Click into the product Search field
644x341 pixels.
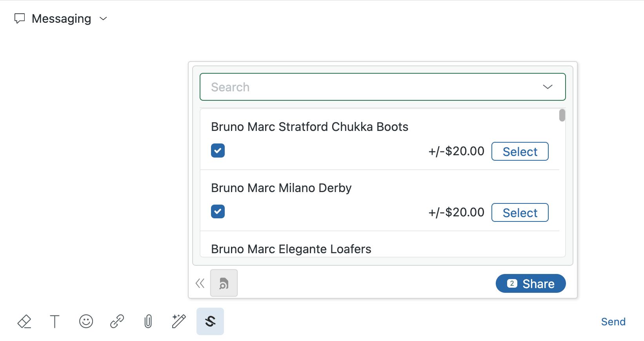pyautogui.click(x=369, y=87)
